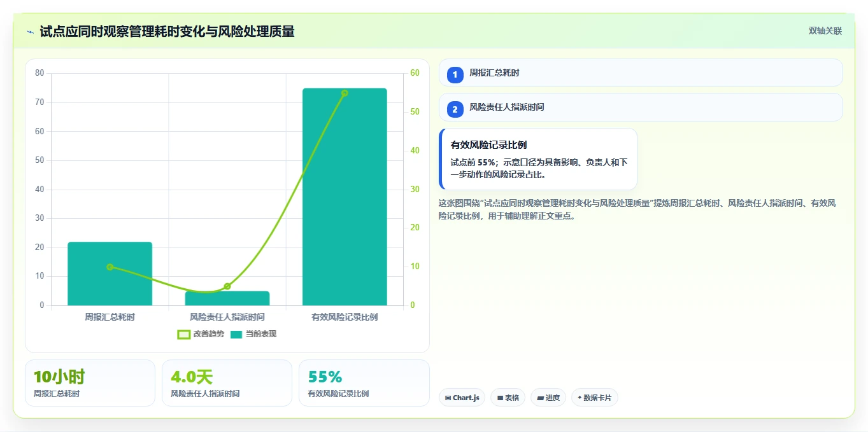Image resolution: width=868 pixels, height=432 pixels.
Task: Click the 进度 tag chip
Action: click(548, 398)
